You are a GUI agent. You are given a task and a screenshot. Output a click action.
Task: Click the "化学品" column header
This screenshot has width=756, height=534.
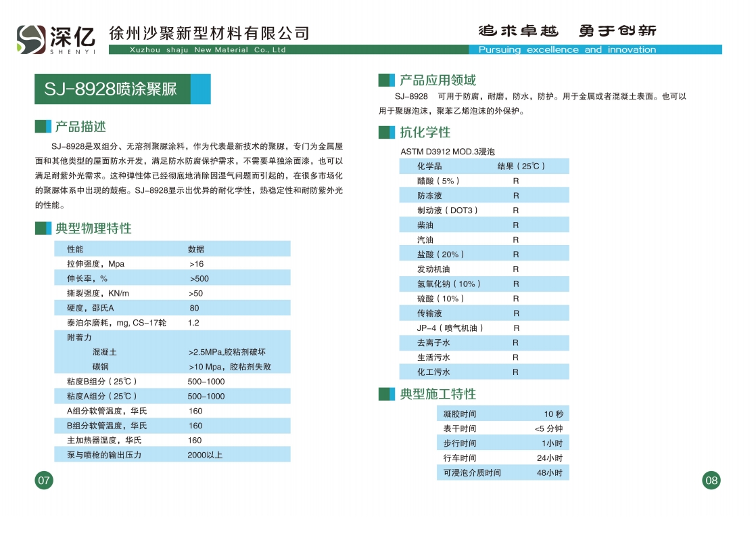[429, 166]
